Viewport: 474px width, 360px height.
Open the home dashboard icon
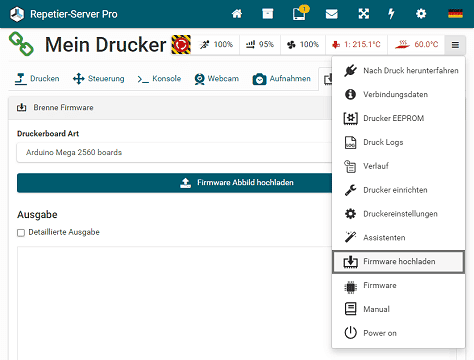point(237,14)
